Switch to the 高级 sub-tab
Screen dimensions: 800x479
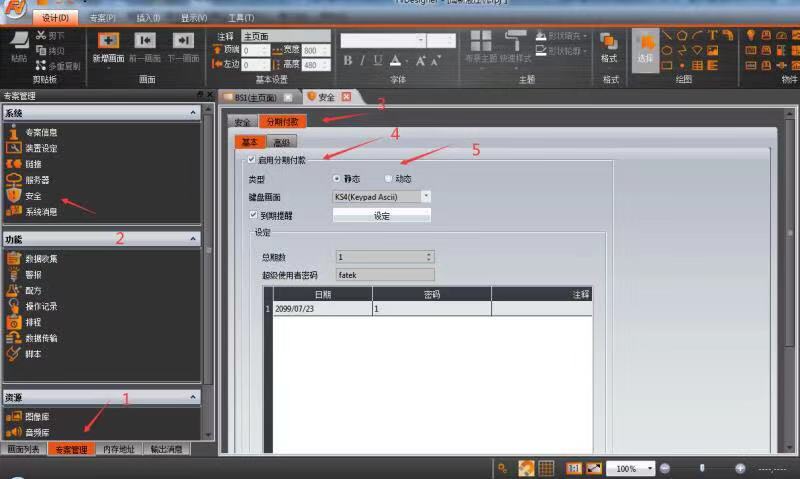click(281, 142)
